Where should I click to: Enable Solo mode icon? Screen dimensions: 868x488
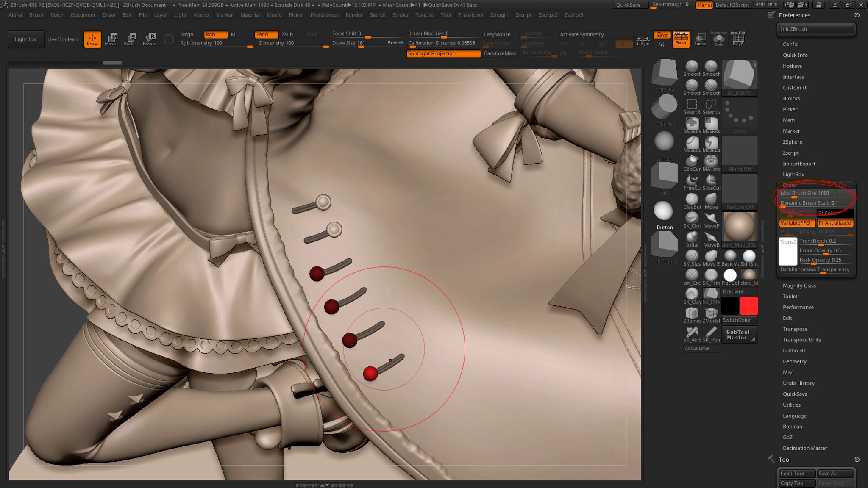[719, 39]
